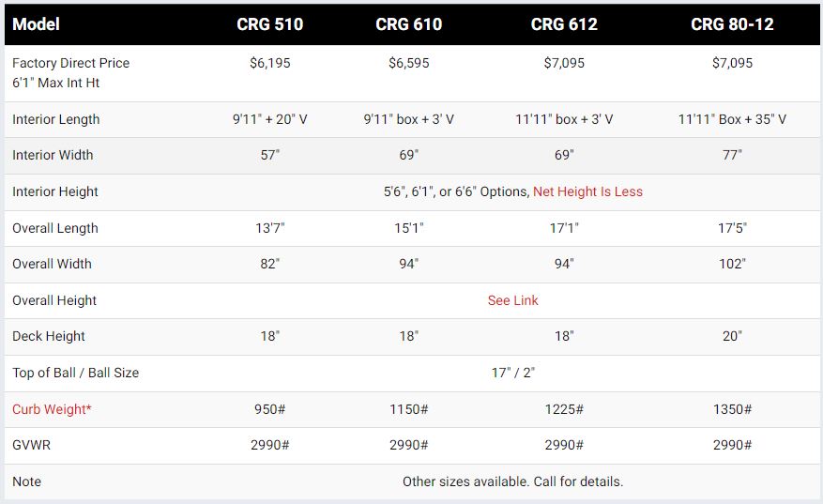Click the 20" deck height value
The image size is (823, 504).
point(732,336)
